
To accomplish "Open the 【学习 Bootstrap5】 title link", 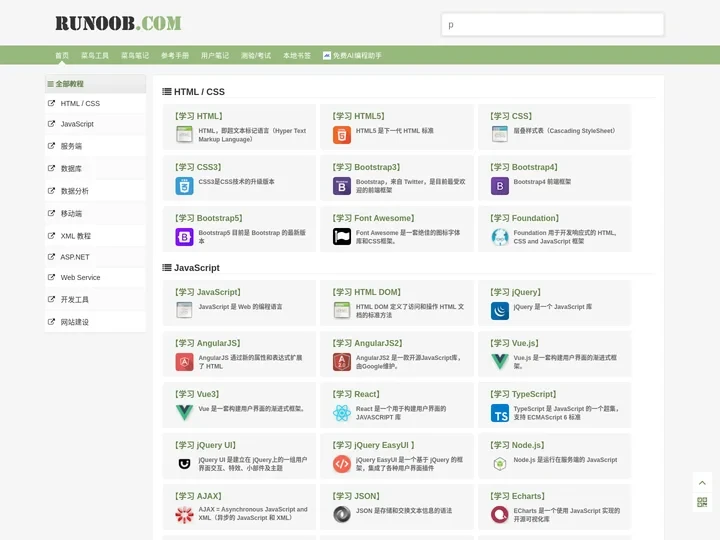I will [x=208, y=218].
